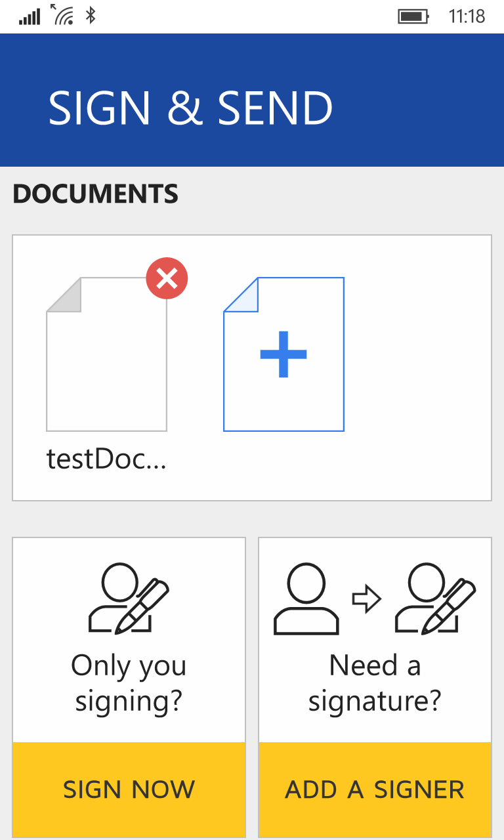Tap the 11:18 clock in status bar
The width and height of the screenshot is (504, 840).
tap(467, 16)
